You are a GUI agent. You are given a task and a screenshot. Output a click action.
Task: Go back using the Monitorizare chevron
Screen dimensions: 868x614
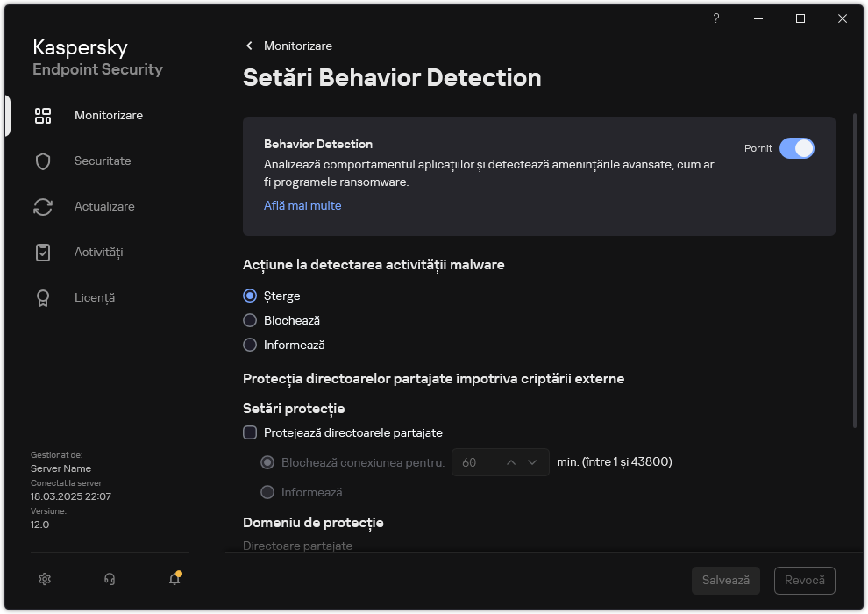coord(248,46)
